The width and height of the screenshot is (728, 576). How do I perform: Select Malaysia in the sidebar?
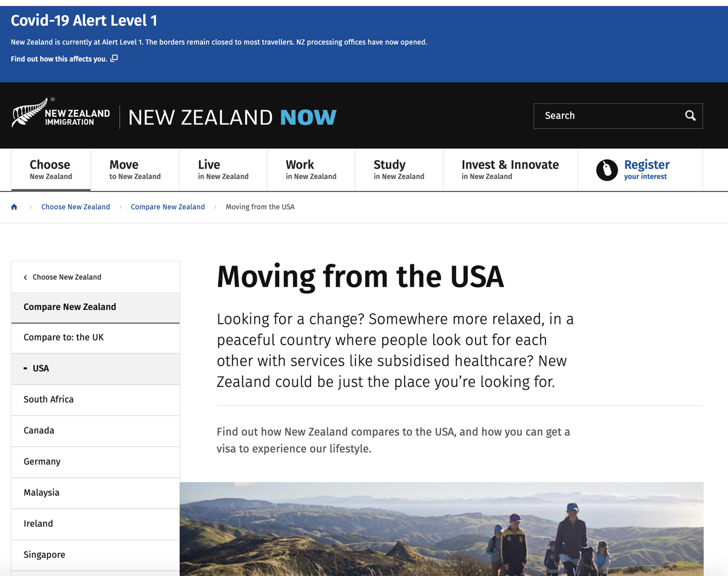click(95, 493)
